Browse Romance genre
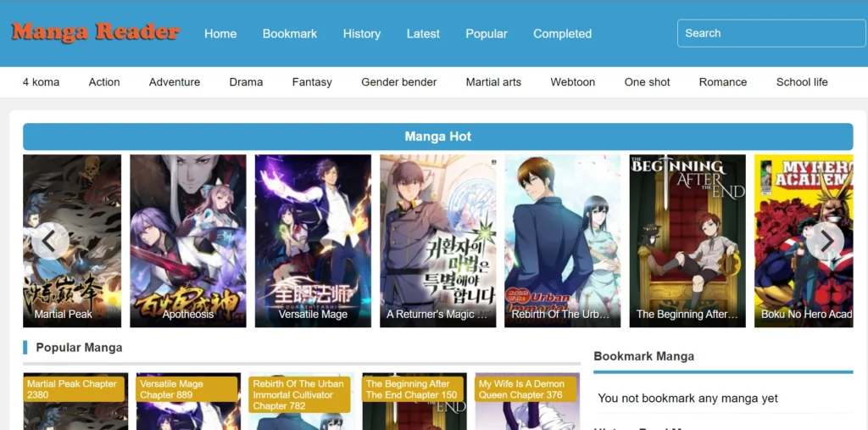 pyautogui.click(x=722, y=82)
